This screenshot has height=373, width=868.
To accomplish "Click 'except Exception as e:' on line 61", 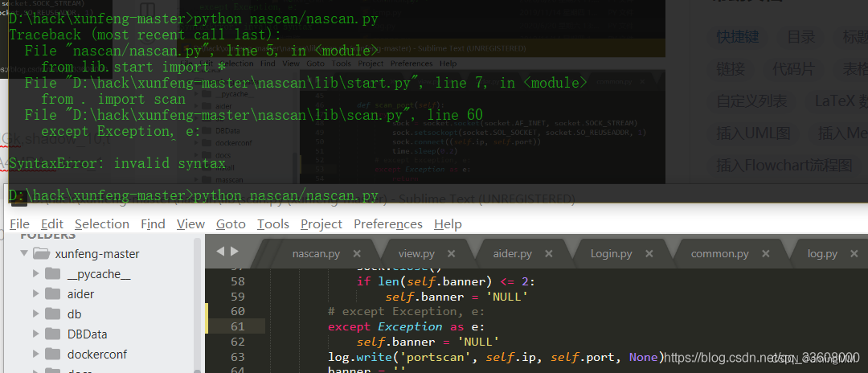I will coord(407,326).
